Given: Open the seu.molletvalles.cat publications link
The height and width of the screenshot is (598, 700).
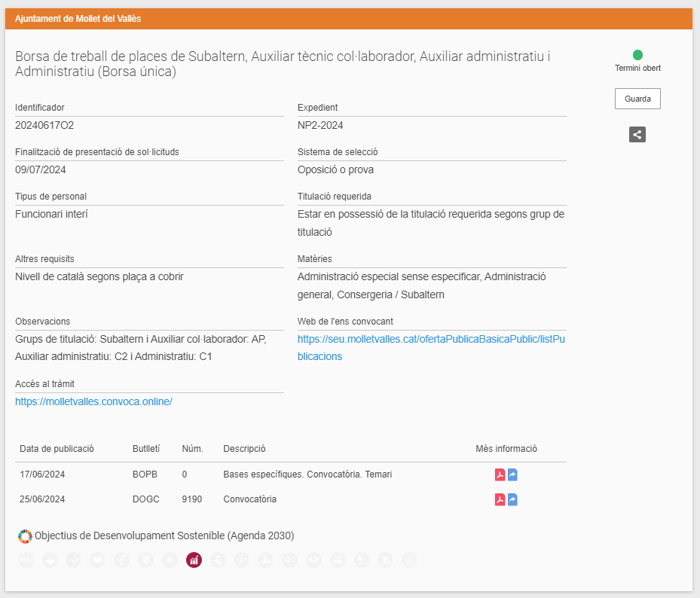Looking at the screenshot, I should tap(431, 348).
